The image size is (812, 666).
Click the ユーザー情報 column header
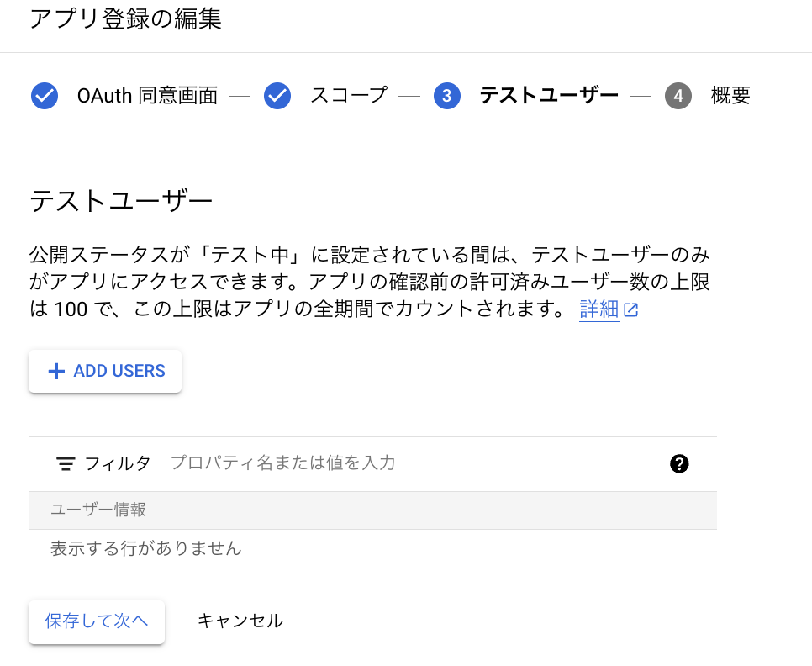click(x=98, y=510)
